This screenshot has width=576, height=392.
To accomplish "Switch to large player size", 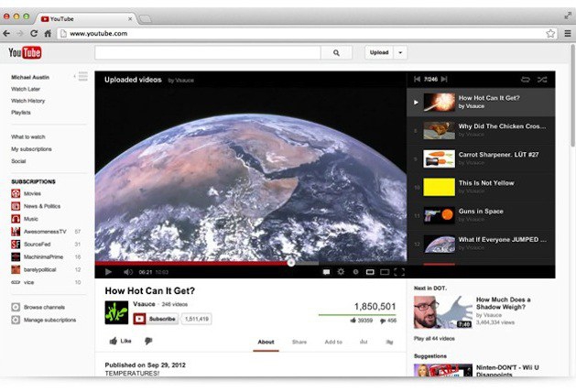I will coord(385,272).
